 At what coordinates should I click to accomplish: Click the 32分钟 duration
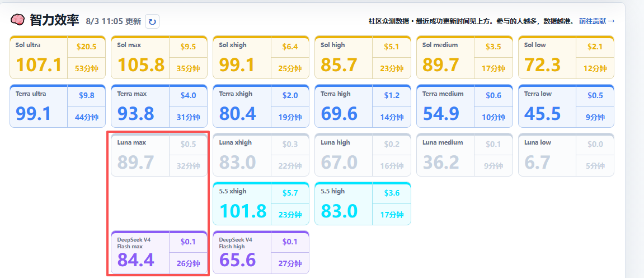tap(188, 166)
